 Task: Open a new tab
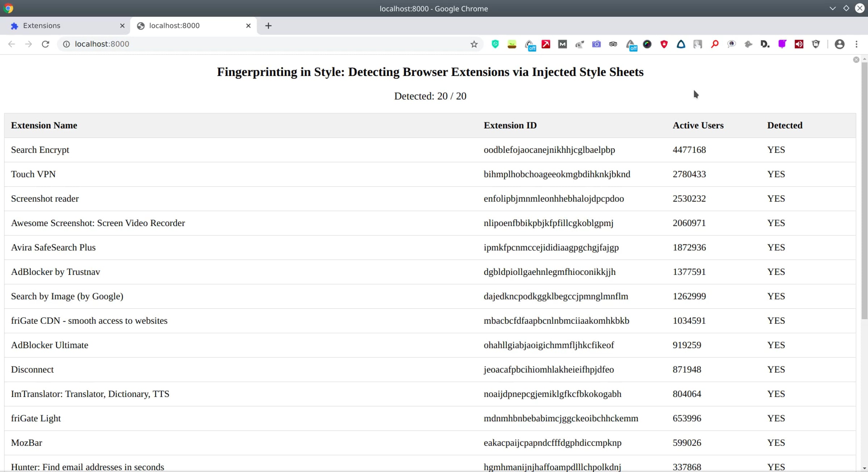pyautogui.click(x=268, y=26)
